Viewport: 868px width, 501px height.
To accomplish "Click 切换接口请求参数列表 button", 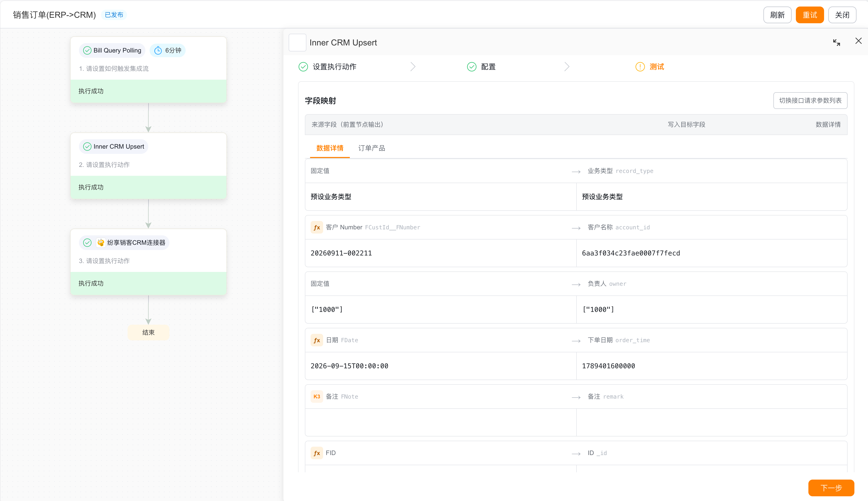I will 810,101.
